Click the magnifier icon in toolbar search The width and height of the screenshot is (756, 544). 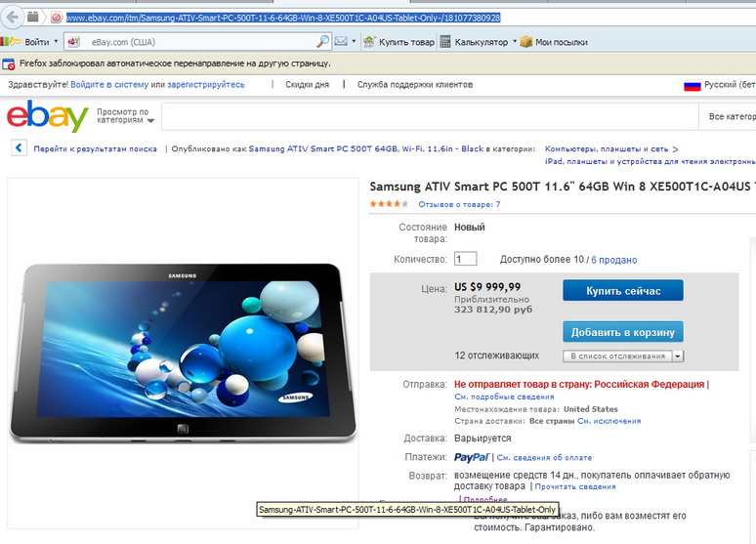click(x=322, y=42)
